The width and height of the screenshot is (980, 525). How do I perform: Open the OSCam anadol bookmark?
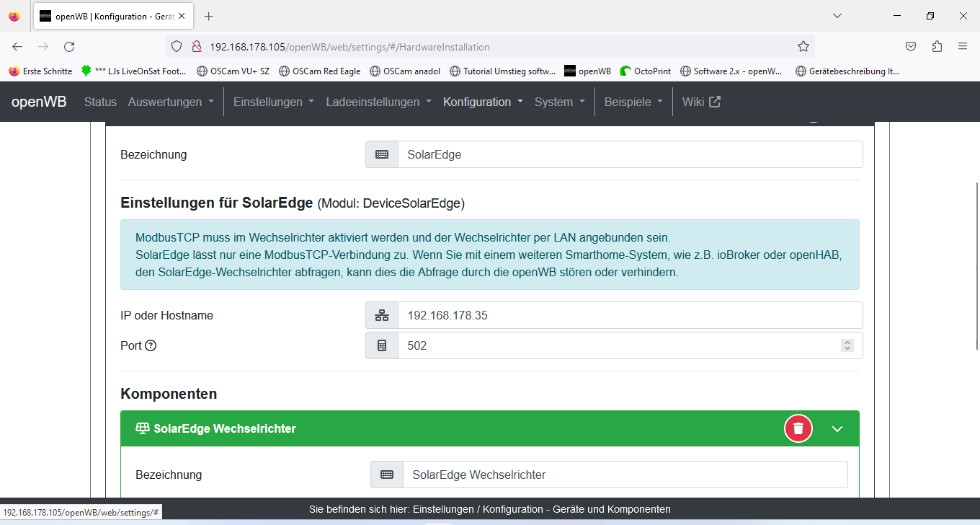(405, 71)
